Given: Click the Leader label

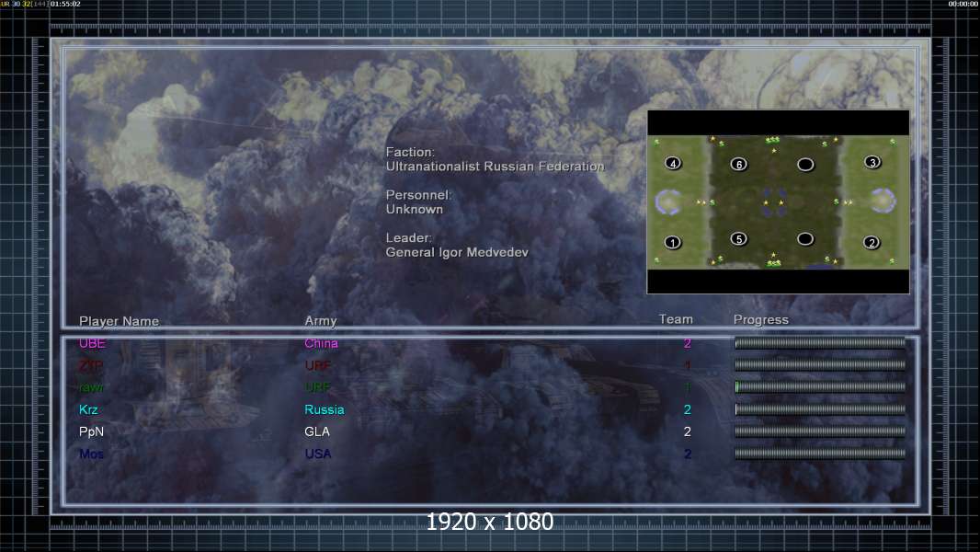Looking at the screenshot, I should click(x=409, y=237).
